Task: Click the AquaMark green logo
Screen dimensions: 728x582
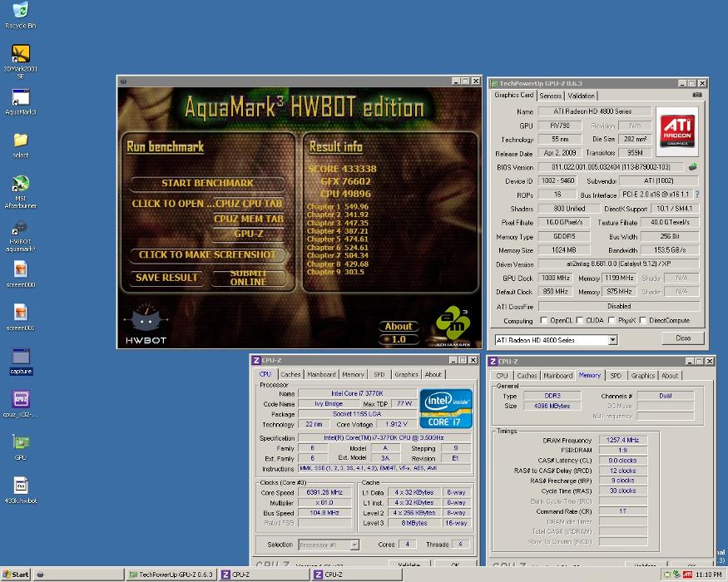Action: coord(453,325)
